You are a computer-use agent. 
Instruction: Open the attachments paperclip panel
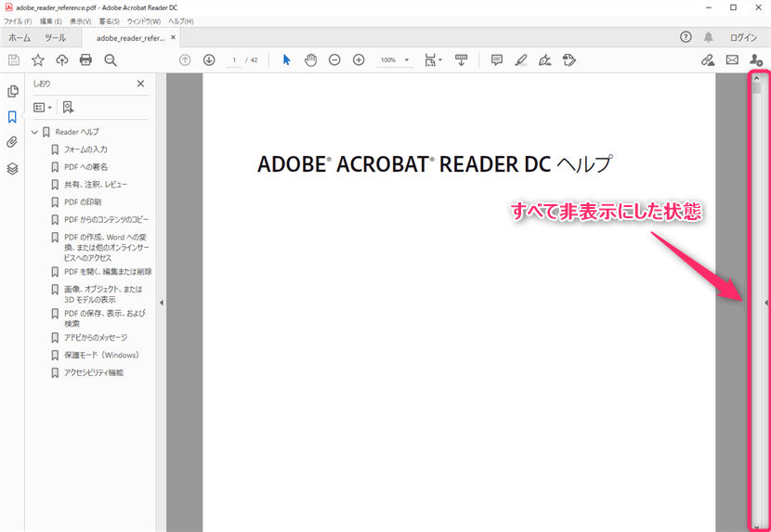click(13, 143)
